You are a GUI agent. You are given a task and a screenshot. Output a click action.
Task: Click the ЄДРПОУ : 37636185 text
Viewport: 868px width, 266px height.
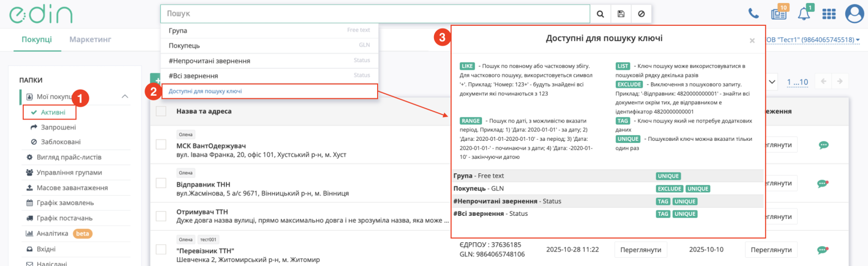490,245
